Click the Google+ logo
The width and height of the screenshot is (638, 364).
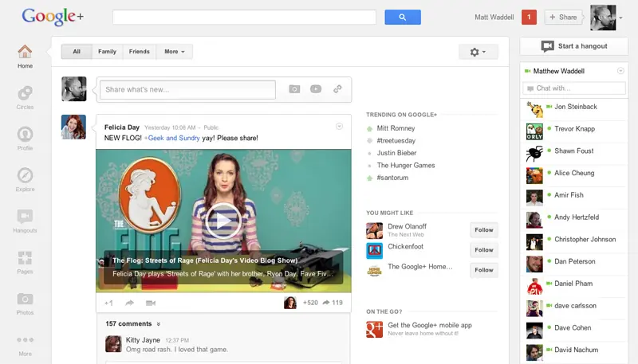click(53, 17)
